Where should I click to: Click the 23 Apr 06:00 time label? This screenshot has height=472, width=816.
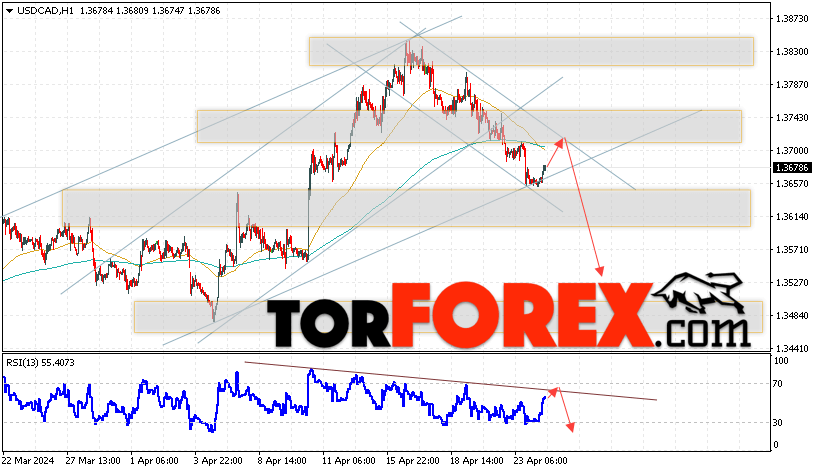[x=541, y=461]
